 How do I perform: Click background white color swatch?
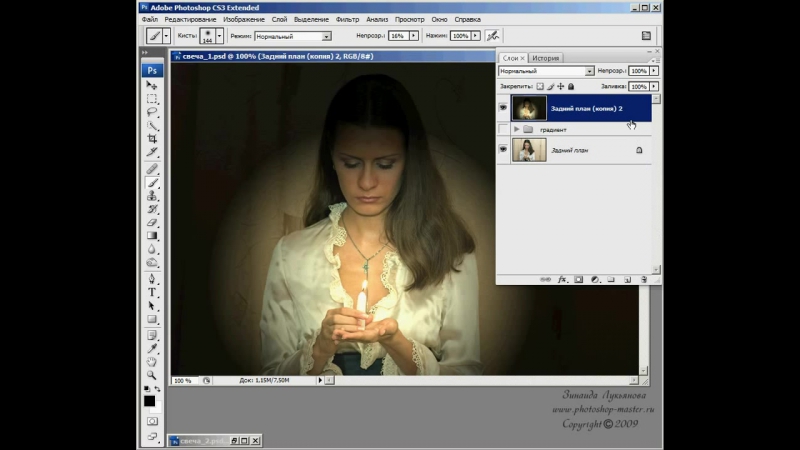(x=158, y=409)
